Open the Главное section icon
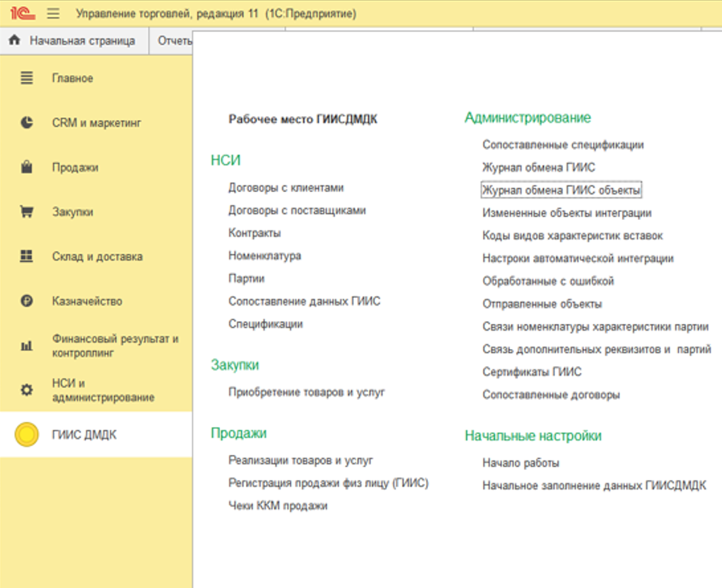Screen dimensions: 722x588 26,78
